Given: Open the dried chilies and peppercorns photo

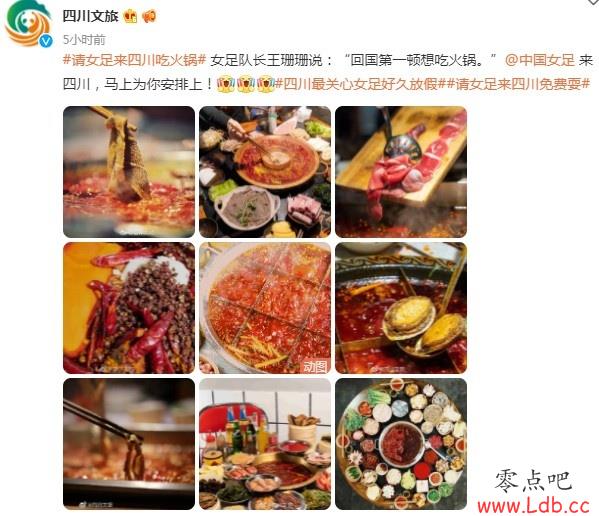Looking at the screenshot, I should click(129, 308).
